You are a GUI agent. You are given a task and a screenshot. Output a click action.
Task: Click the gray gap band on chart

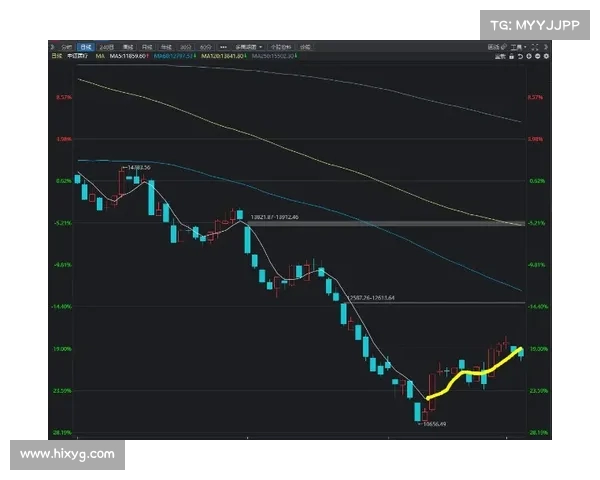click(x=400, y=223)
